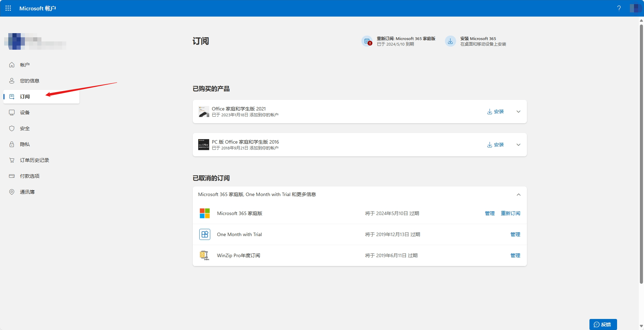Click the subscription icon beside 订阅
This screenshot has height=330, width=644.
click(12, 97)
